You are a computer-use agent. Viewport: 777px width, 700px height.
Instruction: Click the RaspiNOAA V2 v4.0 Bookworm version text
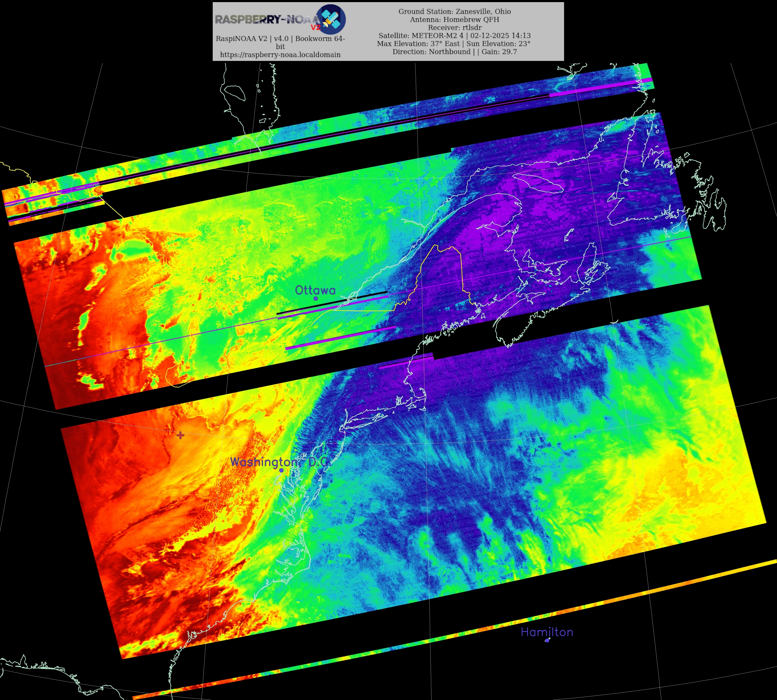pyautogui.click(x=280, y=39)
